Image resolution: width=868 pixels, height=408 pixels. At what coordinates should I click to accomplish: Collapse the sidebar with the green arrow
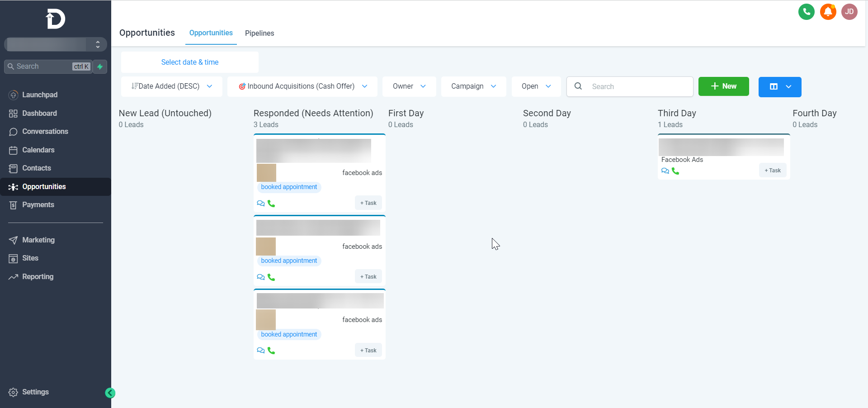tap(110, 393)
